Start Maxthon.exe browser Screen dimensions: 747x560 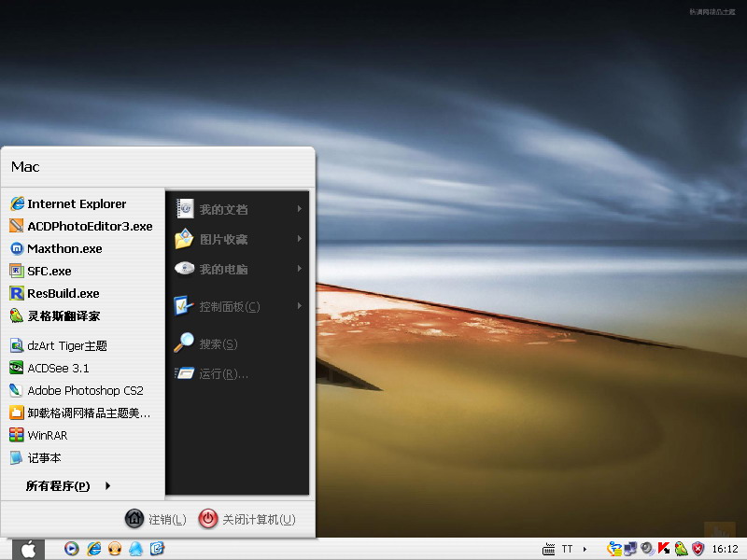click(x=82, y=248)
